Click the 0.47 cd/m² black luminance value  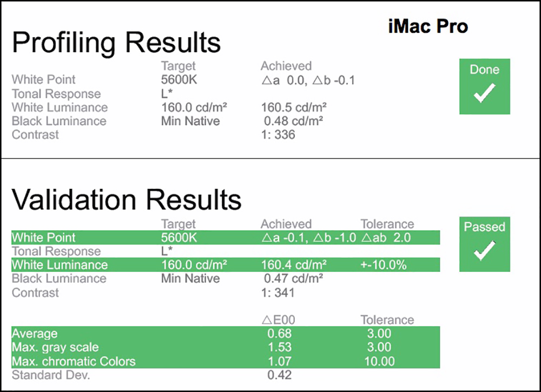tap(293, 278)
